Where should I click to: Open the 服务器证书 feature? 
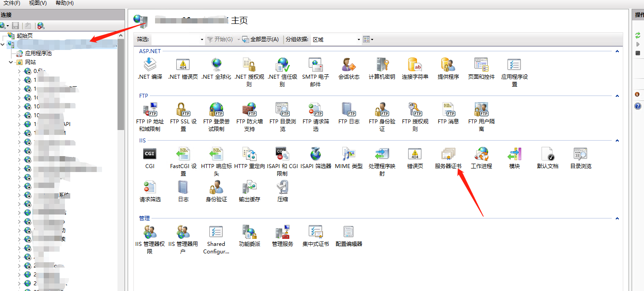click(448, 158)
